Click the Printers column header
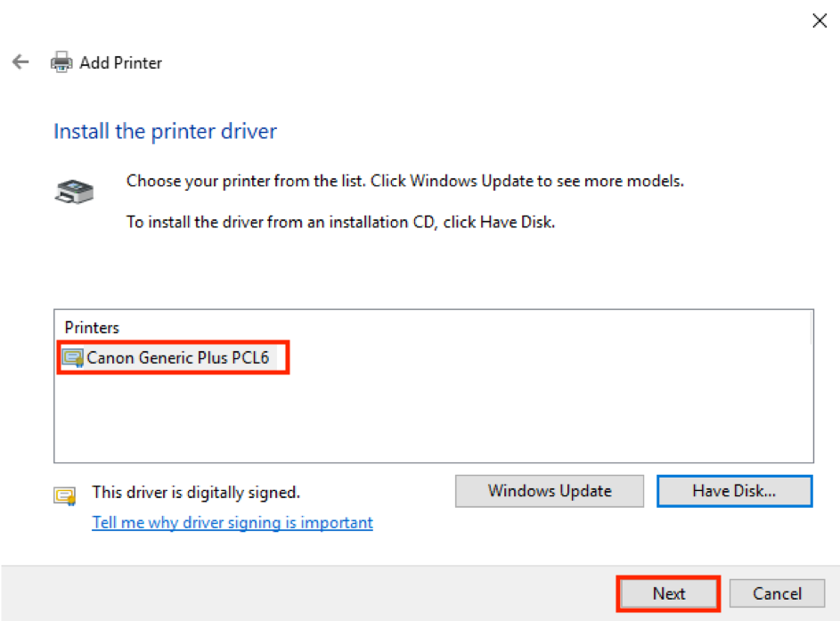 pos(92,328)
